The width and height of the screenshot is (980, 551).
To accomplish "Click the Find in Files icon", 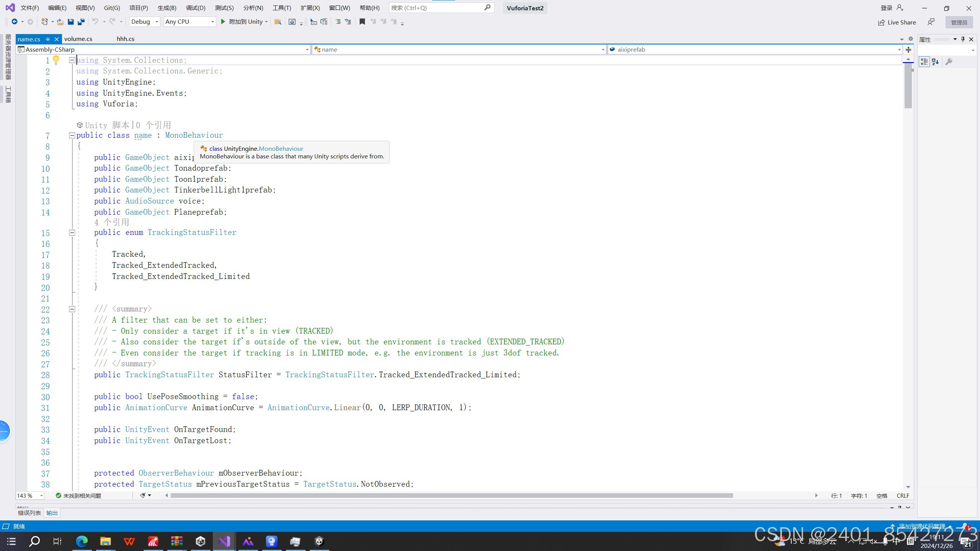I will (x=278, y=22).
